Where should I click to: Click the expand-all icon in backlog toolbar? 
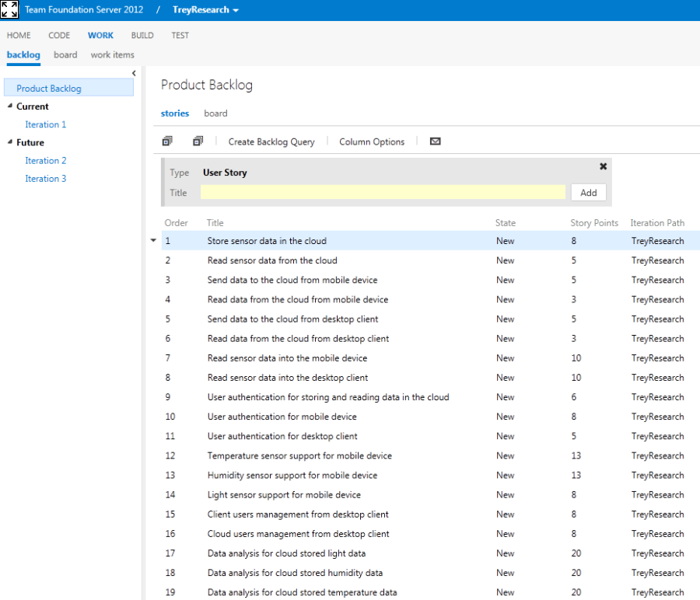(x=167, y=141)
